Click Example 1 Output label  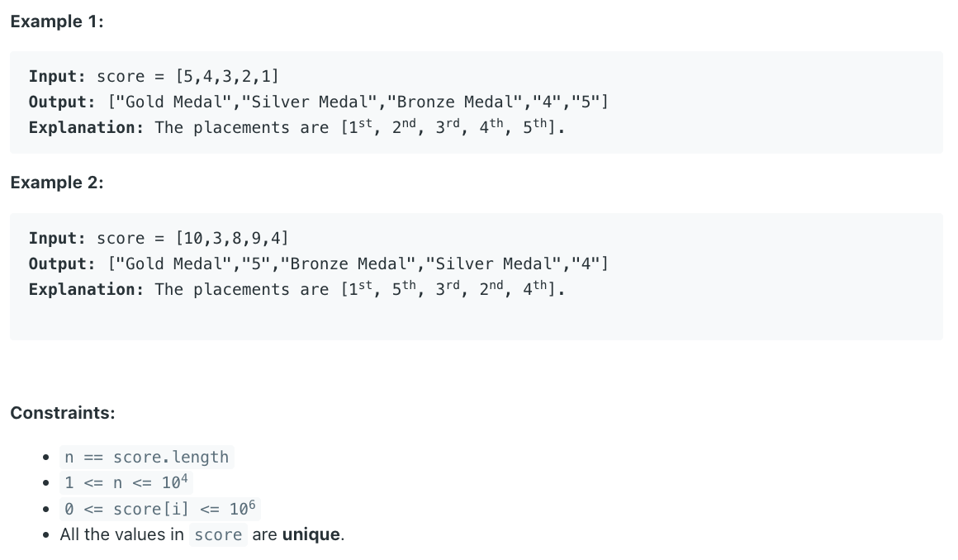[x=62, y=102]
